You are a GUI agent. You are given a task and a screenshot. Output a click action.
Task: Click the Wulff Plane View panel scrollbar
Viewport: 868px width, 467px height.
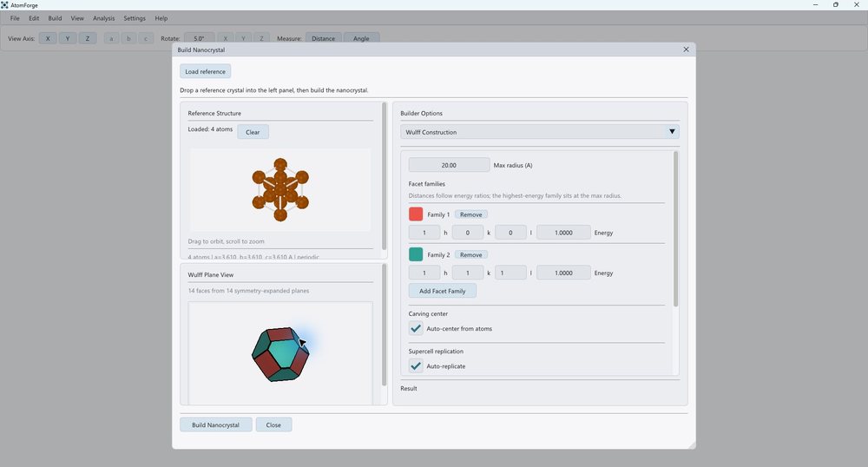tap(385, 325)
